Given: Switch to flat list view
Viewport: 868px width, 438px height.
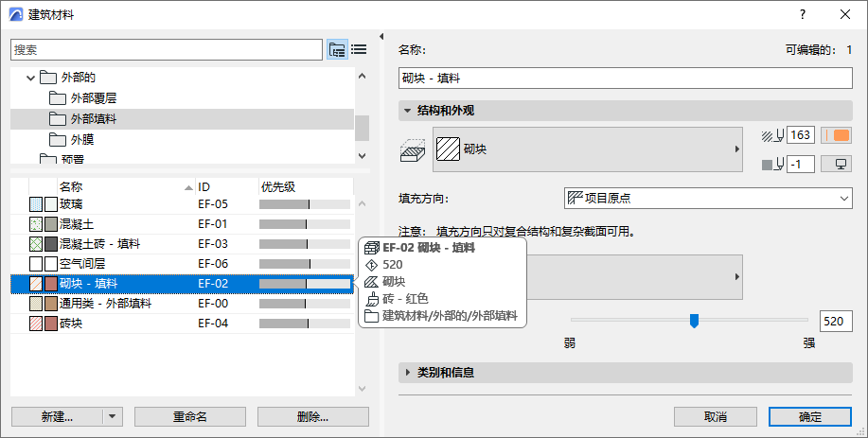Looking at the screenshot, I should 359,49.
